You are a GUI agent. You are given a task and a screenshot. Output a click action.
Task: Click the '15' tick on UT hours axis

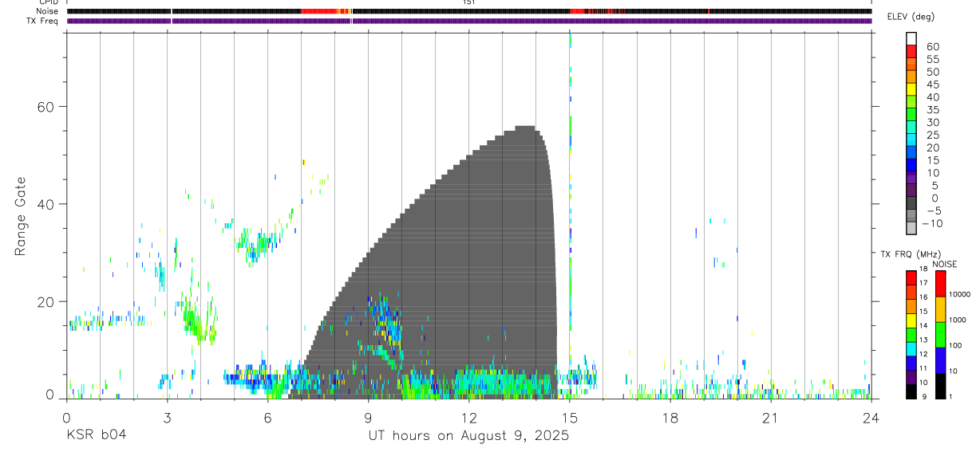[570, 417]
